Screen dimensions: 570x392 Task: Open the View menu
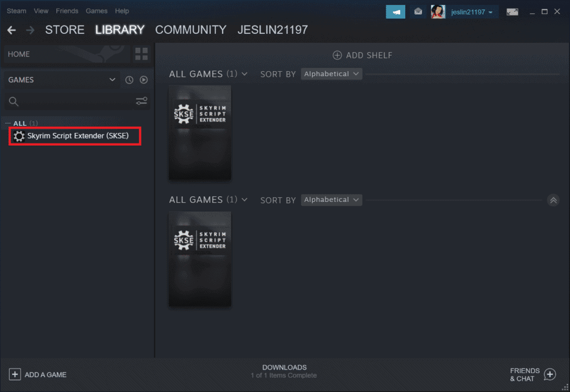click(x=41, y=11)
